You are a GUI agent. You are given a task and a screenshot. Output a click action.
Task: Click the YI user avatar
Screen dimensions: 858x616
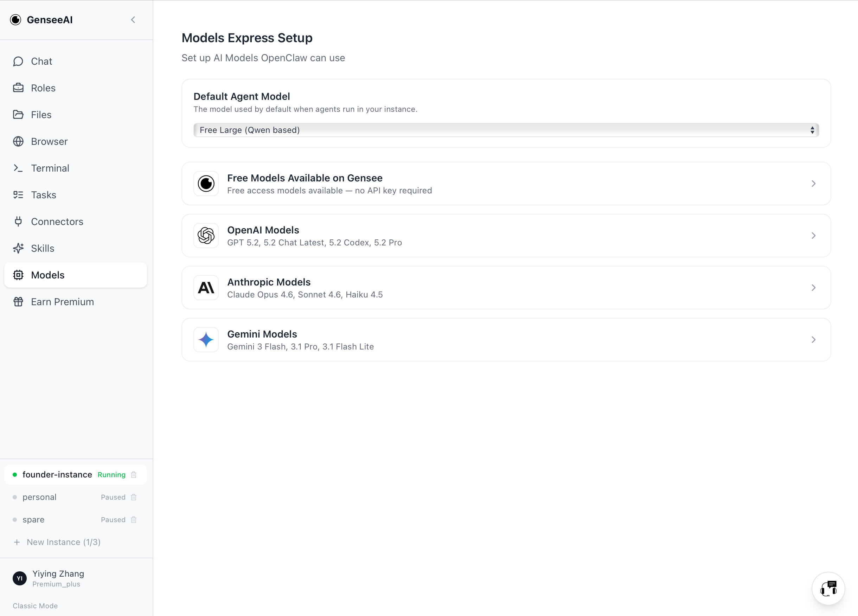pyautogui.click(x=20, y=578)
